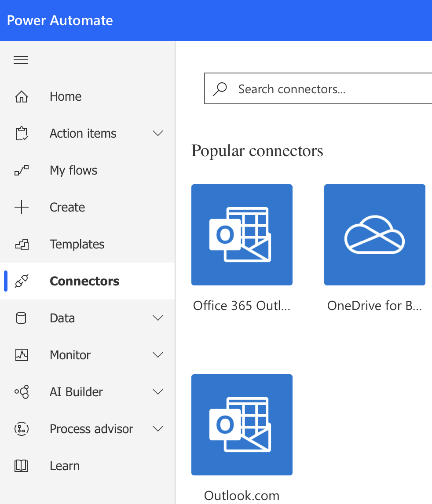Open the Data database icon

(x=21, y=318)
